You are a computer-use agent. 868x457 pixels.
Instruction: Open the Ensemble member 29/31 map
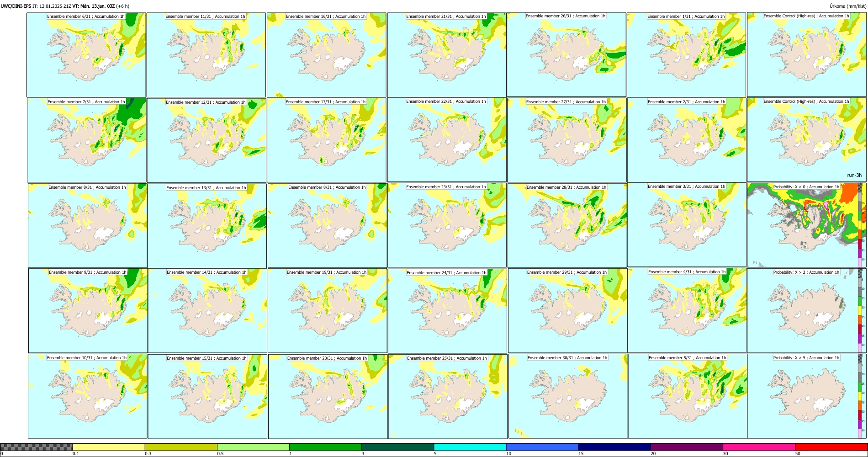pyautogui.click(x=567, y=310)
